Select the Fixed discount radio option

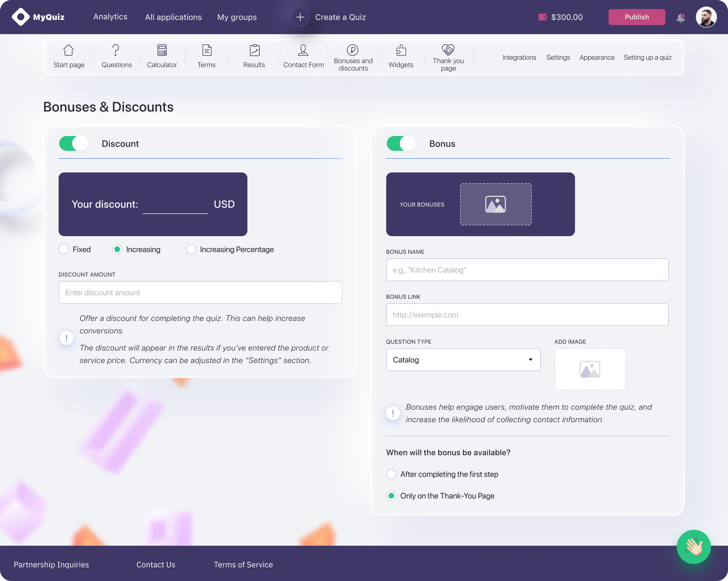64,249
